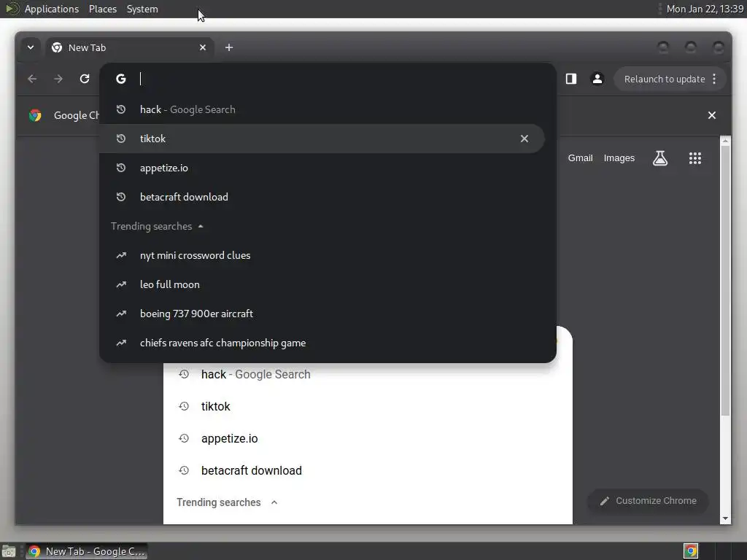Screen dimensions: 747x560
Task: Select New Tab - Google Chrome taskbar item
Action: 86,551
